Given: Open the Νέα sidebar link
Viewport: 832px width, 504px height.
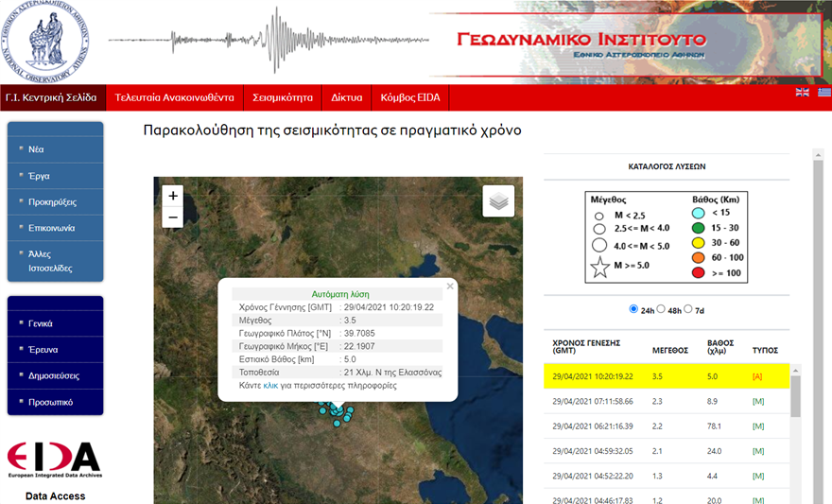Looking at the screenshot, I should click(37, 149).
